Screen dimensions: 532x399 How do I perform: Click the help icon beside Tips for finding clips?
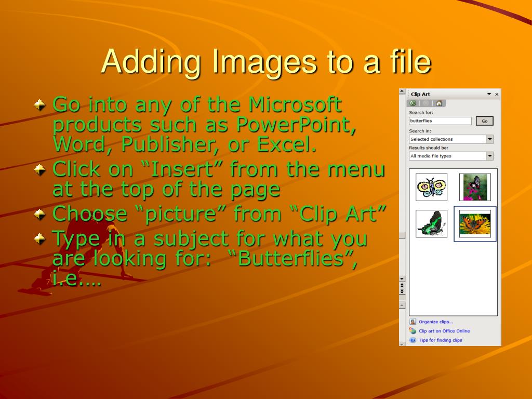click(x=413, y=340)
